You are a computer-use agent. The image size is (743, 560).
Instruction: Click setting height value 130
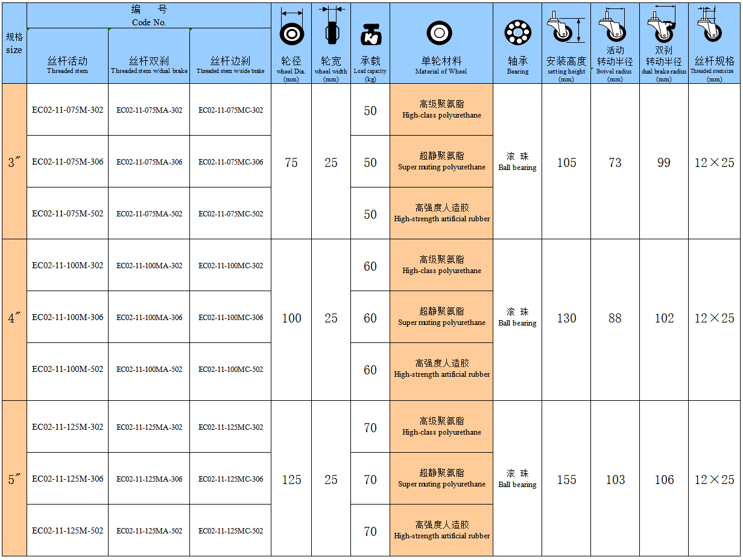[x=566, y=318]
